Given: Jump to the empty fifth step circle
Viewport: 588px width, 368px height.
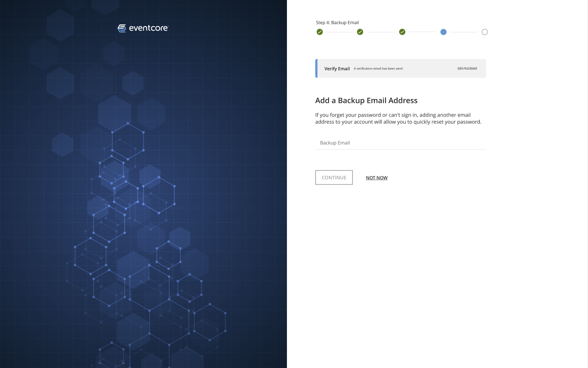Looking at the screenshot, I should pyautogui.click(x=484, y=32).
